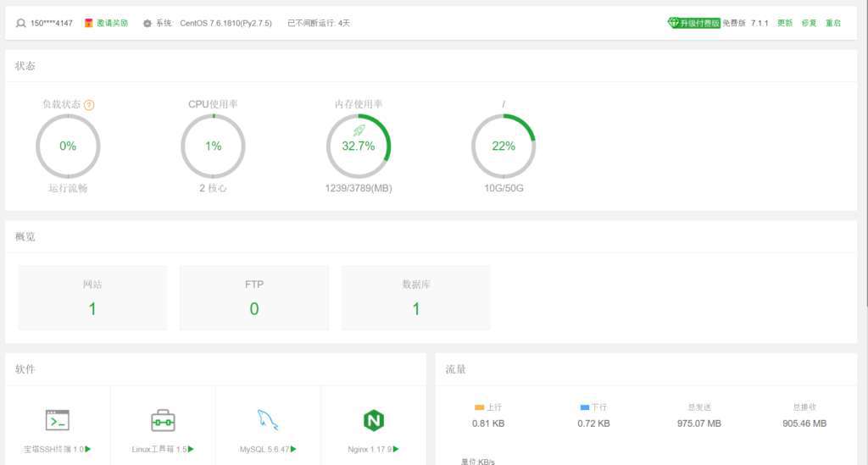This screenshot has width=868, height=465.
Task: Click the 重启 restart link
Action: point(833,23)
